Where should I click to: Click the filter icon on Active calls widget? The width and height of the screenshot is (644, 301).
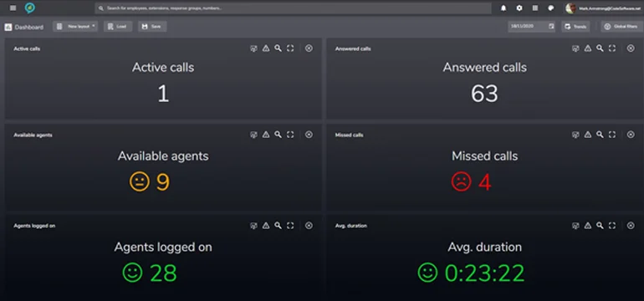(x=253, y=48)
